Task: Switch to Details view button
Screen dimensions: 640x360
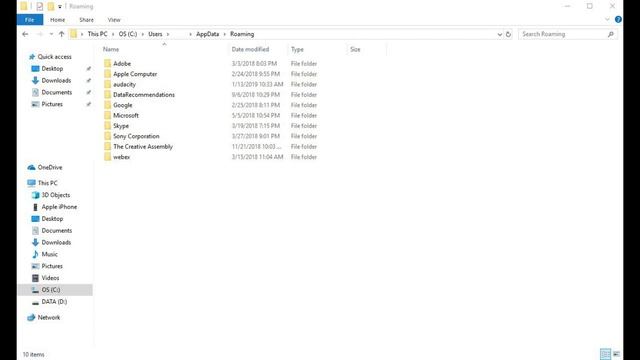Action: [x=605, y=354]
